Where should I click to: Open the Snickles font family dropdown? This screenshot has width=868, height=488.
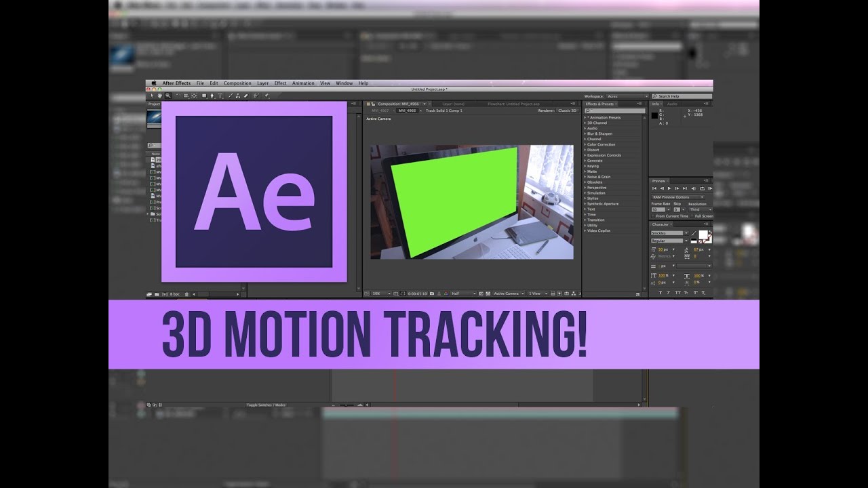(x=669, y=233)
